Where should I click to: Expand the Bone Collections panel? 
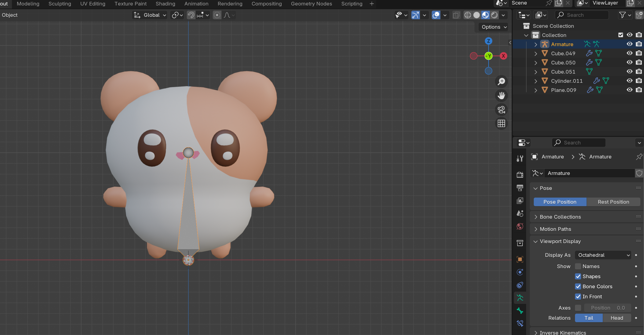coord(560,217)
